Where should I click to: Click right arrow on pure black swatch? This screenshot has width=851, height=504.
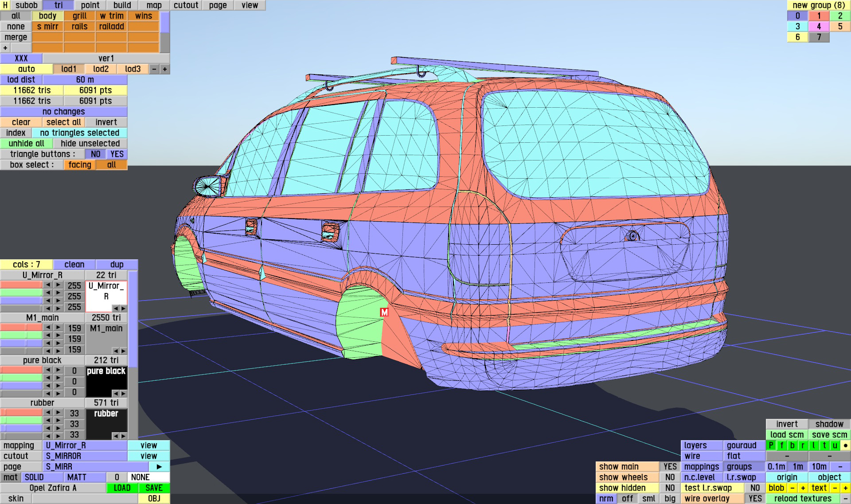point(123,393)
